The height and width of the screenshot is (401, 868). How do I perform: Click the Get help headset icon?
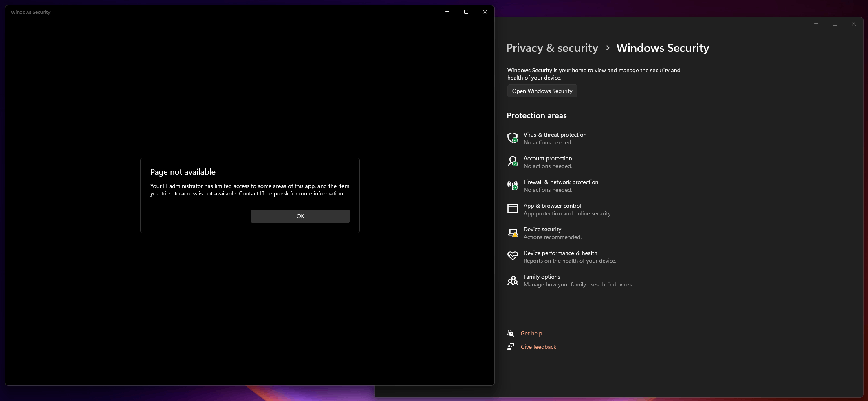(511, 333)
